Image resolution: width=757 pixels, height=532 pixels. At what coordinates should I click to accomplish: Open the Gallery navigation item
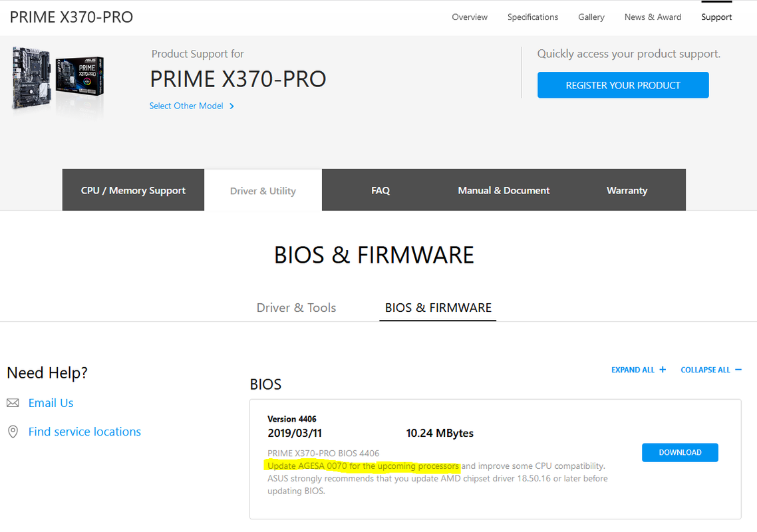(x=591, y=17)
